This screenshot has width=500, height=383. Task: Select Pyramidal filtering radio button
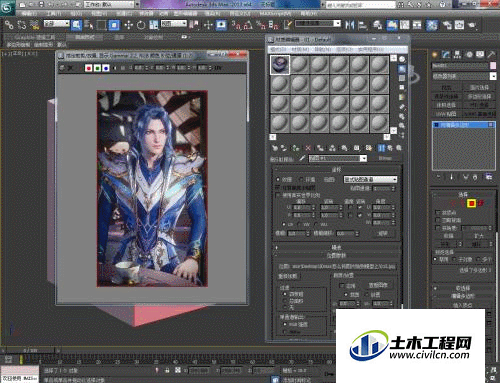tap(285, 294)
